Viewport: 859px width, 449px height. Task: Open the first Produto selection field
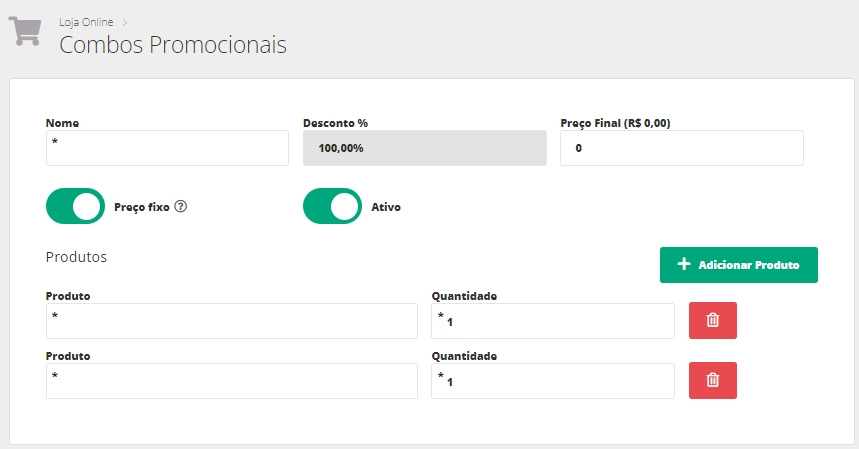(231, 321)
